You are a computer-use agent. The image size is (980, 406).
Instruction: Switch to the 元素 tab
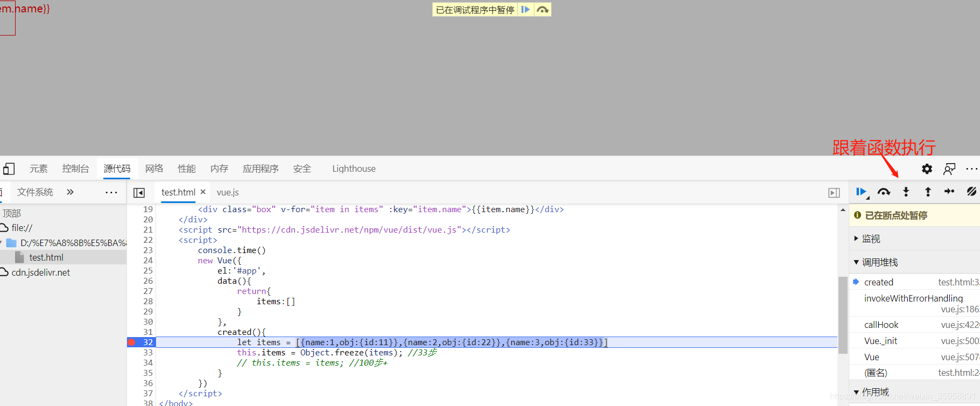(39, 169)
